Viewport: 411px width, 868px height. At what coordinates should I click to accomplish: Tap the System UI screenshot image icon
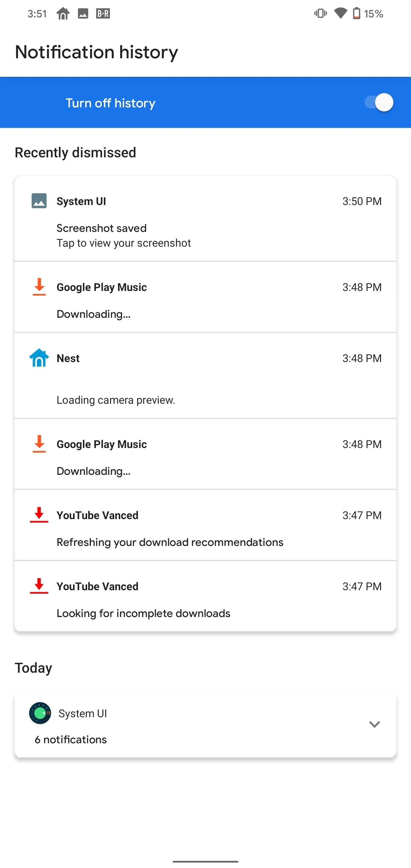39,201
